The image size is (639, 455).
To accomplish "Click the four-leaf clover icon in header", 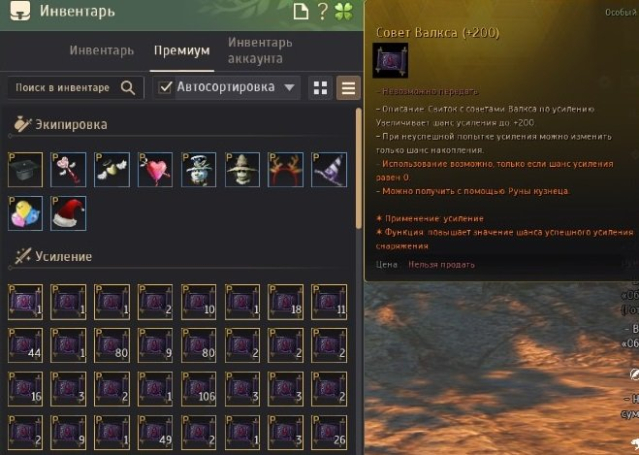I will click(x=343, y=11).
